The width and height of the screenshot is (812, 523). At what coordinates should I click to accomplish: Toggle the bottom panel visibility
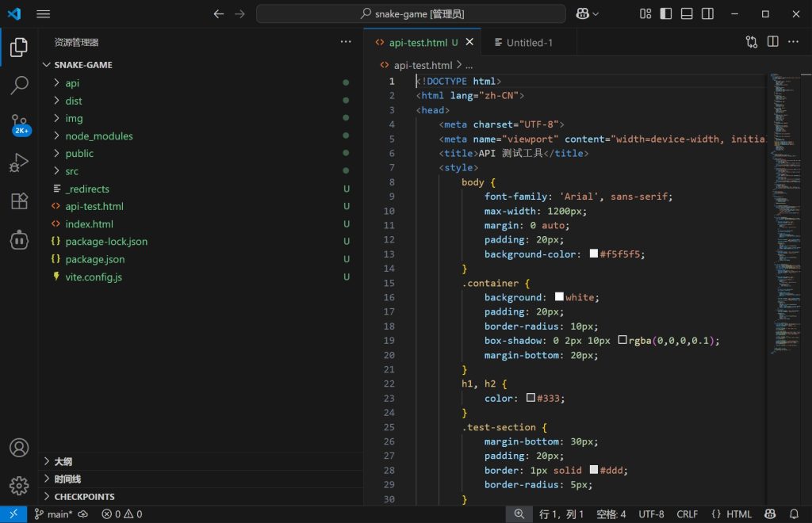[x=687, y=13]
